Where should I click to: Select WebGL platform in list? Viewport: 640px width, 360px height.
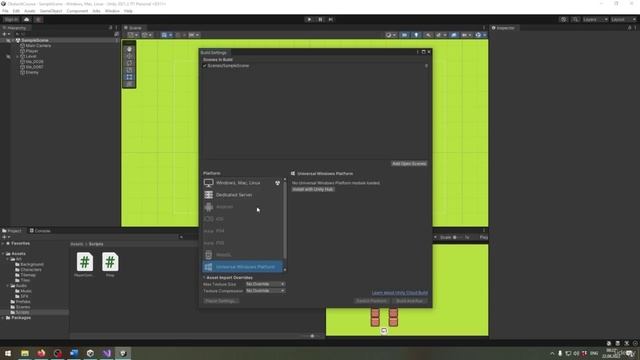[x=242, y=255]
